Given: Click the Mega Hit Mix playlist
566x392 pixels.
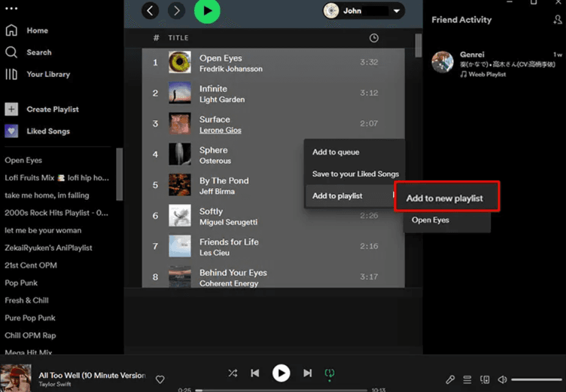Looking at the screenshot, I should click(29, 352).
